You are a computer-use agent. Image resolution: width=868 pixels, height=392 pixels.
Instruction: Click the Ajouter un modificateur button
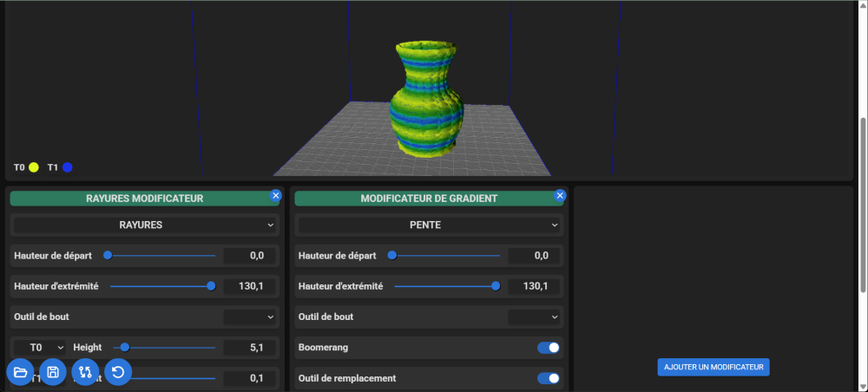coord(713,367)
